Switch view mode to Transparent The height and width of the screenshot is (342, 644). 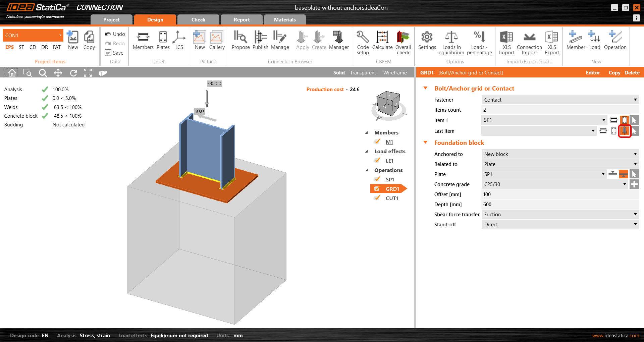coord(363,73)
